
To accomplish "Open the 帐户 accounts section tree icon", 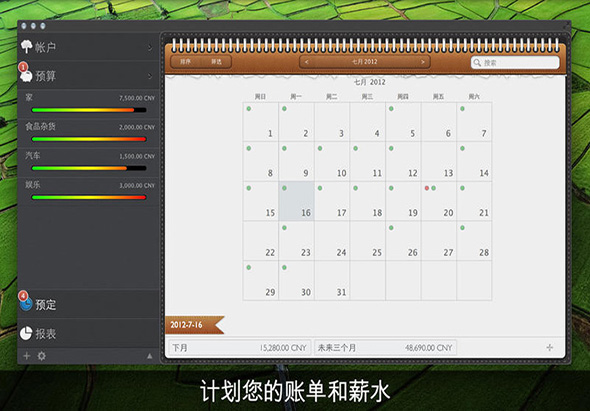I will pos(26,46).
